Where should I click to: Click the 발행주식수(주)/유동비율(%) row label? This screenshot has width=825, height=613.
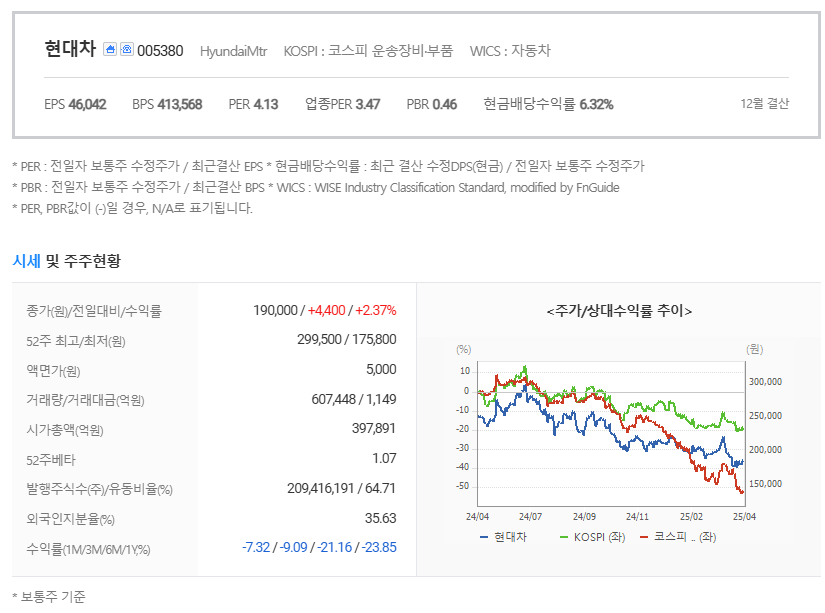tap(99, 490)
